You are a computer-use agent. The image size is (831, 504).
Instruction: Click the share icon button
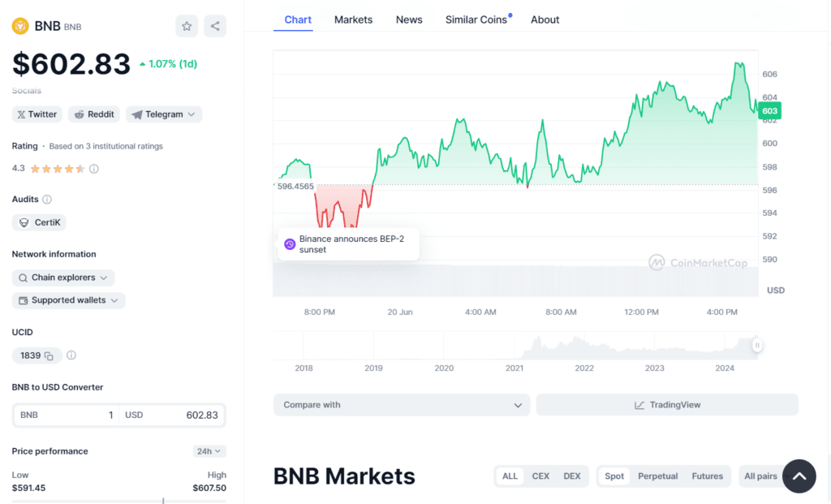click(214, 26)
